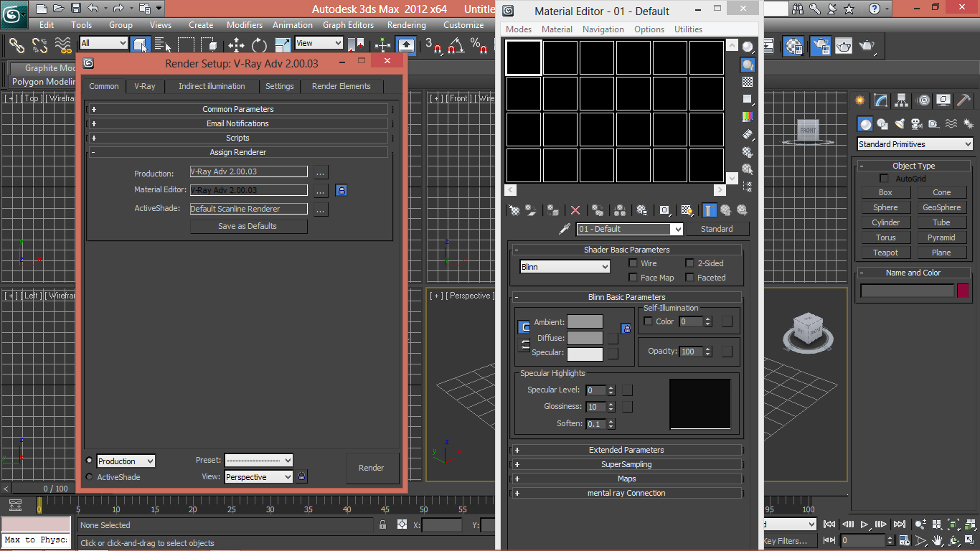Click the Unlink Selection icon
Screen dimensions: 980x551
(39, 45)
